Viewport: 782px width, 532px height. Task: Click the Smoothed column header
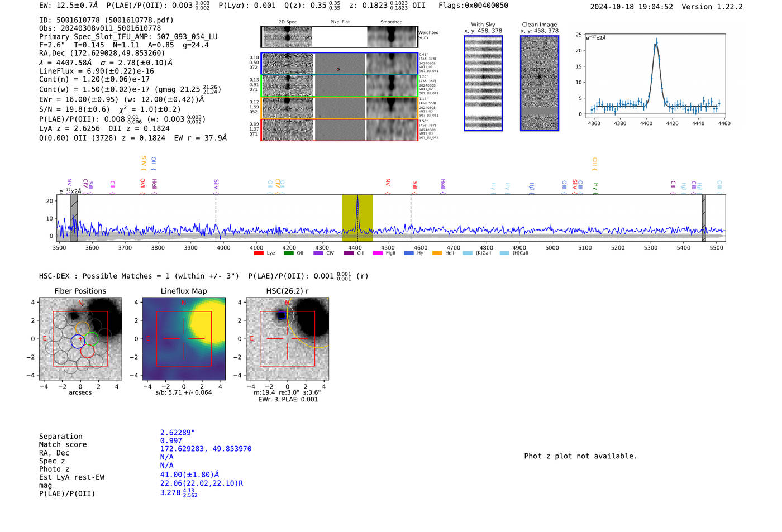pyautogui.click(x=391, y=22)
